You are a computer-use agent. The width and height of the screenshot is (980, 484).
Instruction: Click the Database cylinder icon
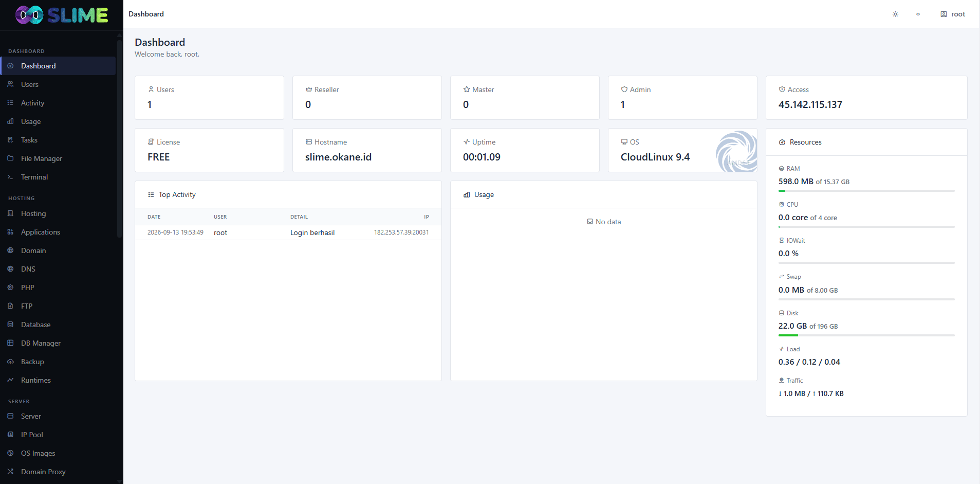[10, 325]
